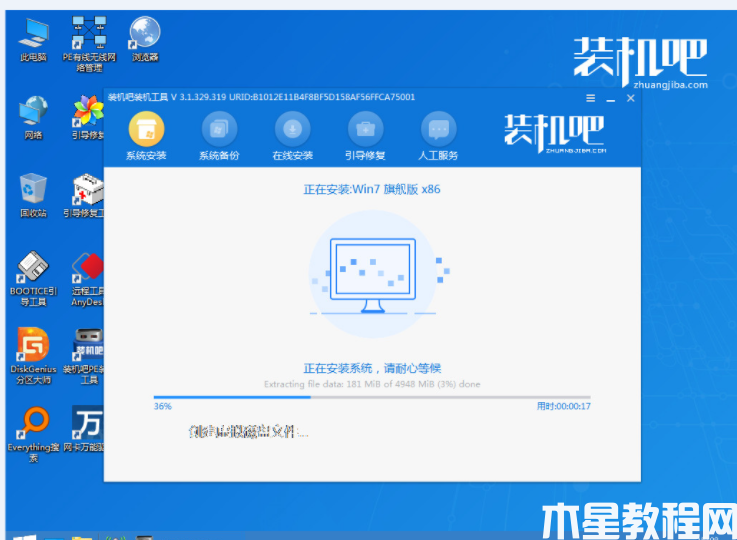Open the 此电脑 desktop icon
Image resolution: width=737 pixels, height=540 pixels.
tap(33, 39)
